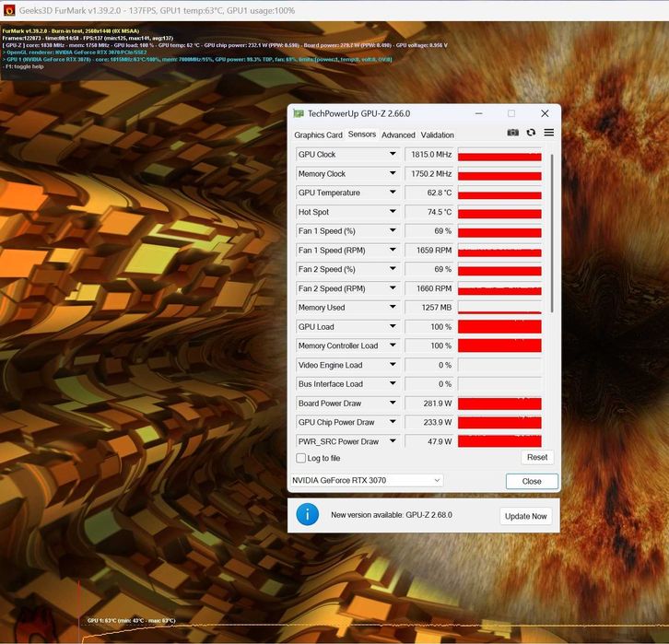
Task: Click 'New version available: GPU-Z 2.68.0' text
Action: (392, 515)
